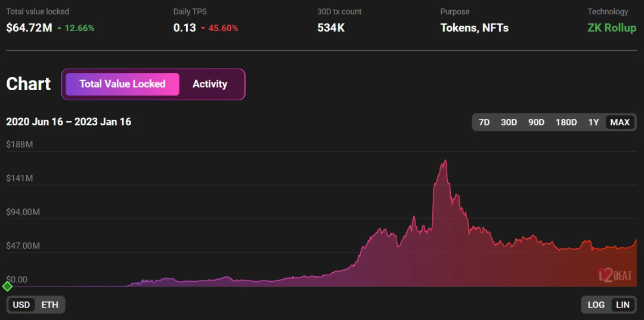The image size is (644, 320).
Task: Click the Total value locked label
Action: click(x=38, y=11)
